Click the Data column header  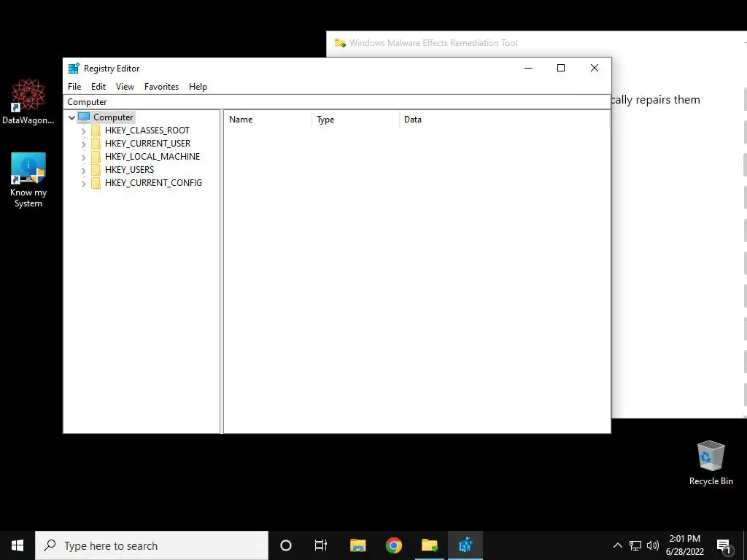coord(504,120)
